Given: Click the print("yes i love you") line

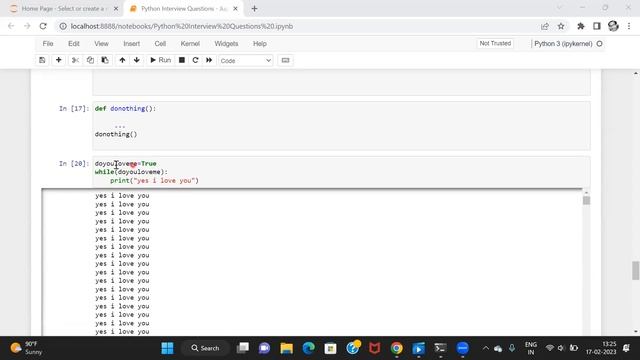Looking at the screenshot, I should click(154, 180).
